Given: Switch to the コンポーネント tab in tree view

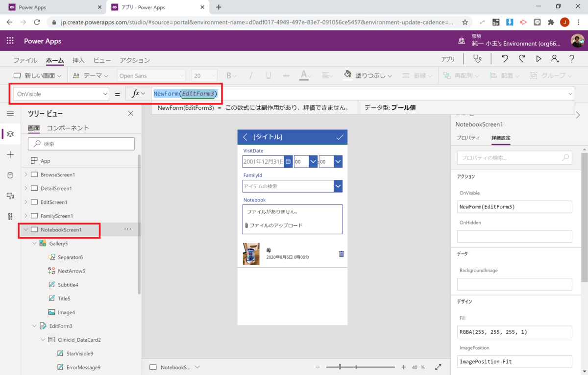Looking at the screenshot, I should click(68, 128).
